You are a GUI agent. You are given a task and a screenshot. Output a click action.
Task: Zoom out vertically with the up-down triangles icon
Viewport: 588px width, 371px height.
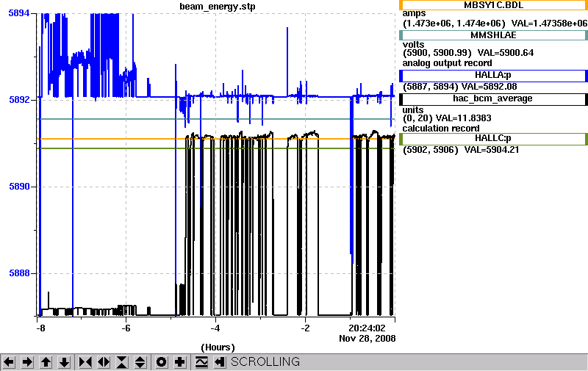pyautogui.click(x=140, y=362)
